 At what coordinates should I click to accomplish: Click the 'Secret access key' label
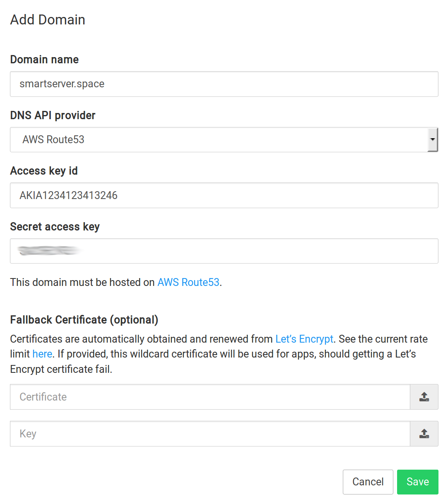point(55,227)
